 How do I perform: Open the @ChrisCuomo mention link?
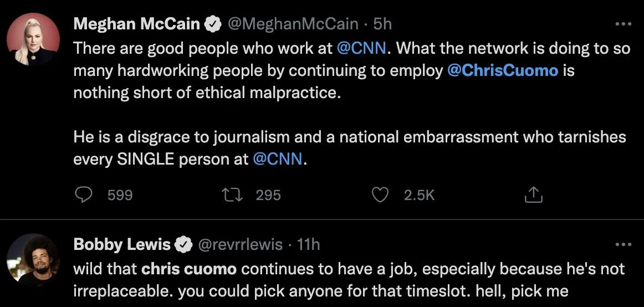pos(502,71)
